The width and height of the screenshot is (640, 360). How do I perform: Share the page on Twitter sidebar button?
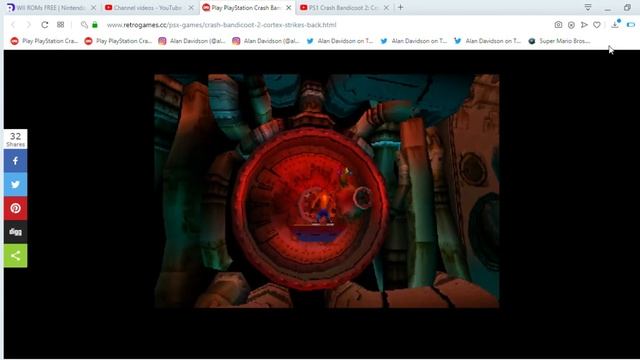[x=16, y=184]
